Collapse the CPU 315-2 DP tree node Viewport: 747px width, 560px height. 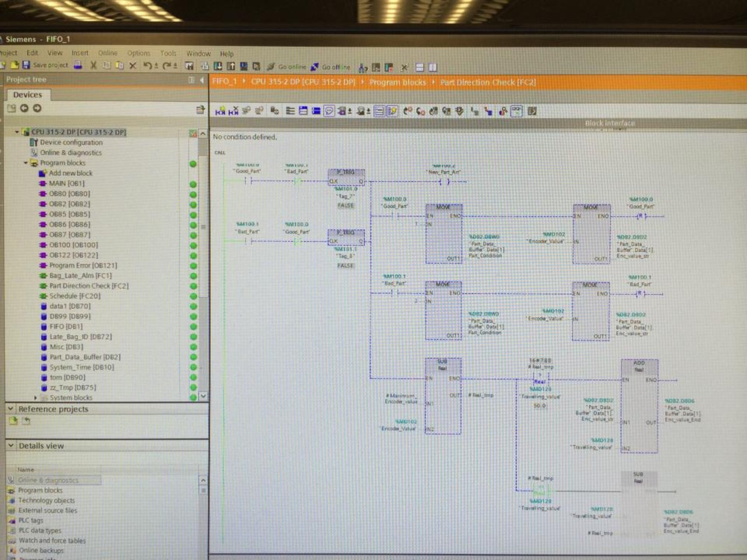17,132
